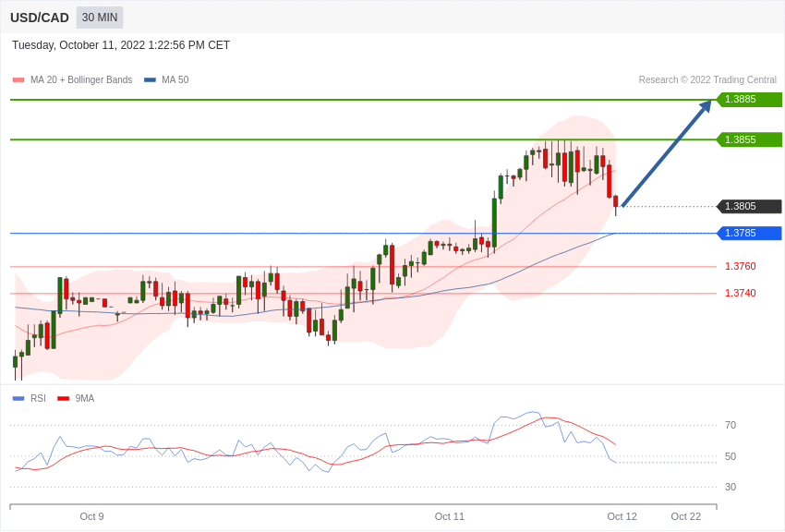Click the MA 20 + Bollinger Bands color swatch
Viewport: 785px width, 532px height.
point(18,80)
